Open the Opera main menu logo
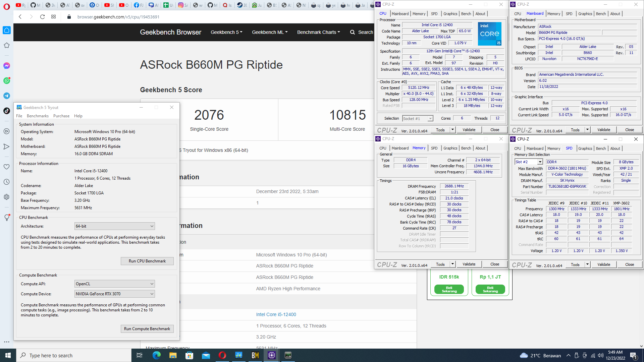Image resolution: width=644 pixels, height=362 pixels. coord(7,6)
